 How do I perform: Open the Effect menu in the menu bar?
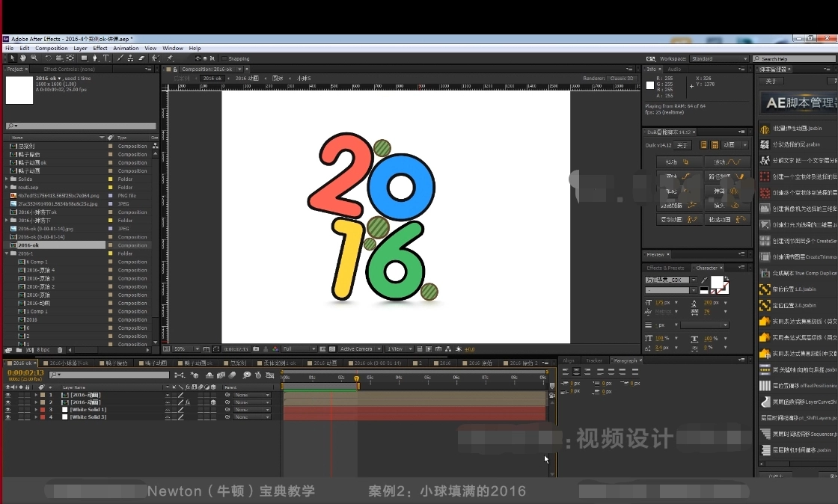(x=100, y=47)
